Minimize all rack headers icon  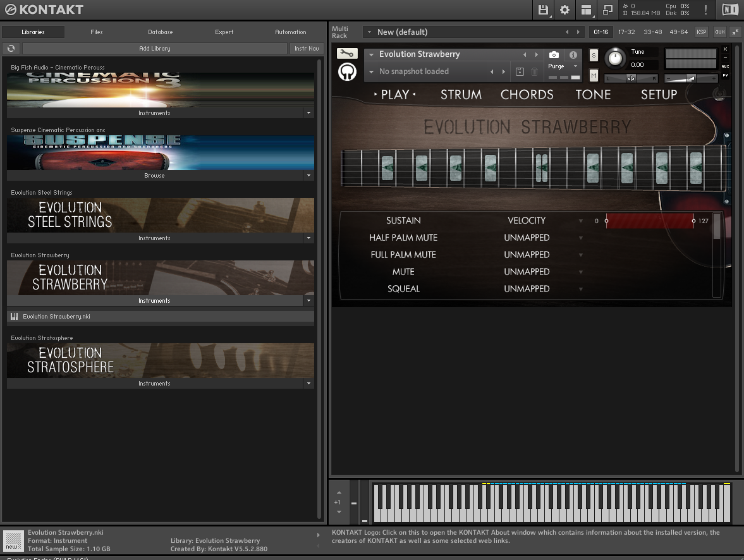tap(735, 32)
